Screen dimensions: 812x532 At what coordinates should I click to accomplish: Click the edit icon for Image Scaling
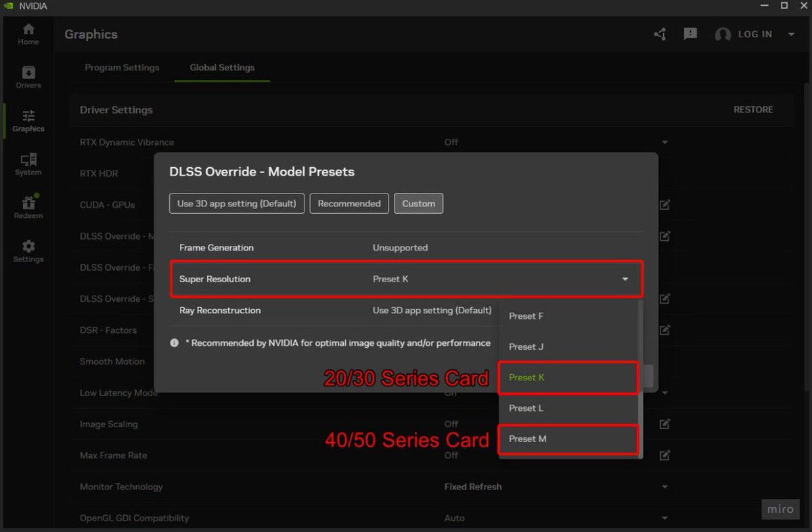(x=665, y=424)
